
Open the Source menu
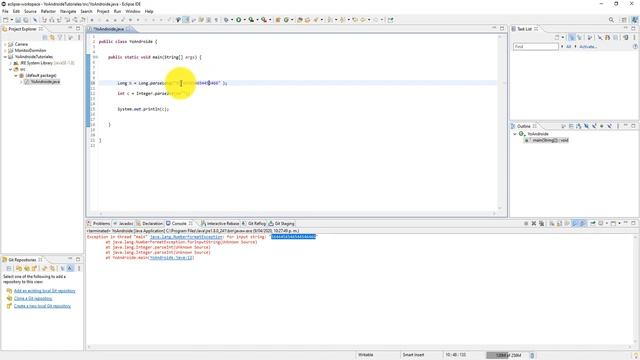[30, 11]
